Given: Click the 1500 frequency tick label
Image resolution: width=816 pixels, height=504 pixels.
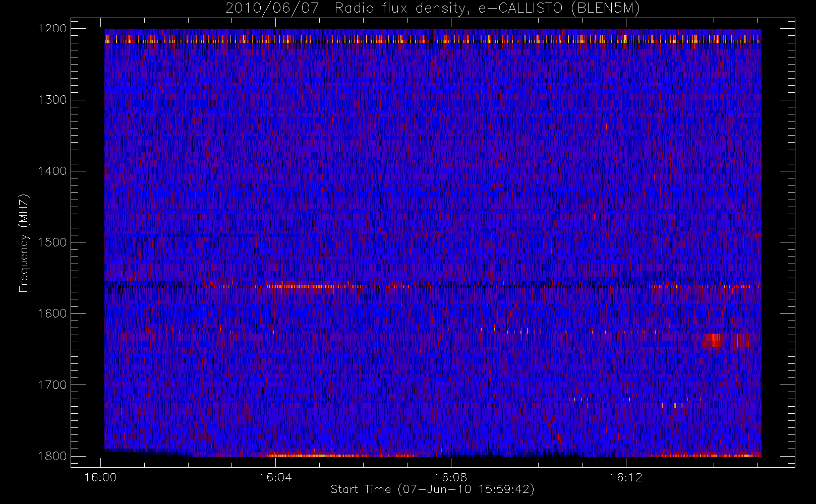Looking at the screenshot, I should point(52,242).
